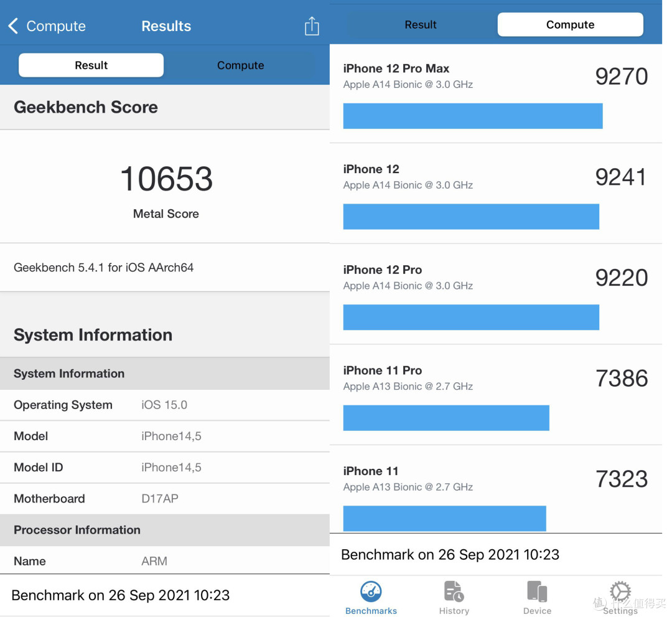Click the 9241 score
672x617 pixels.
coord(620,177)
